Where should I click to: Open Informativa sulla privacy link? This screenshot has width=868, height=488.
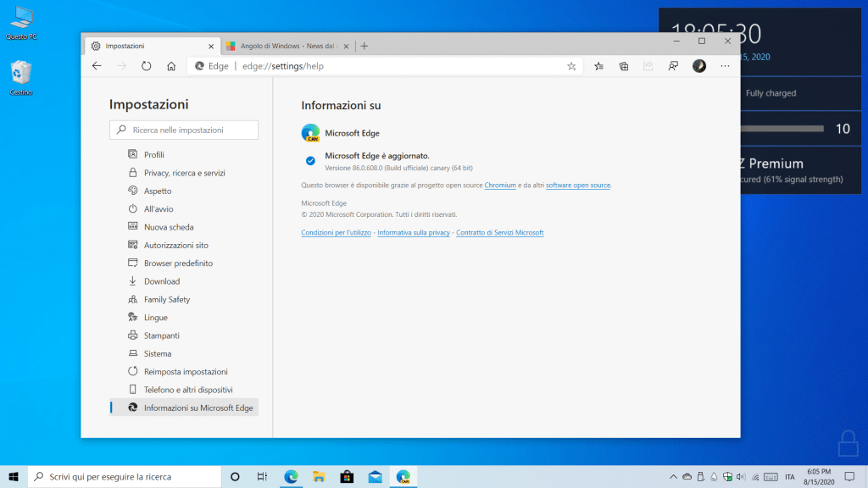414,232
